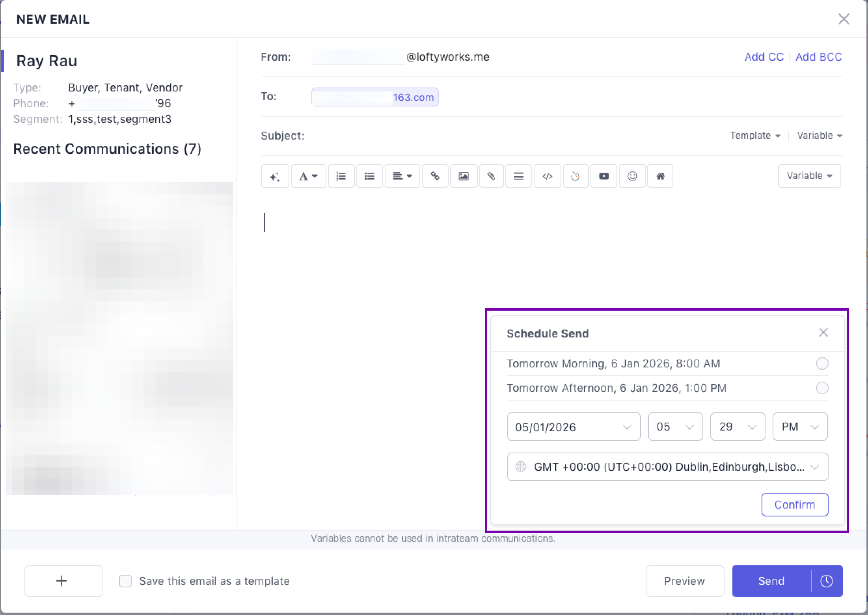The width and height of the screenshot is (868, 615).
Task: Open the Variable menu in the editor toolbar
Action: coord(809,176)
